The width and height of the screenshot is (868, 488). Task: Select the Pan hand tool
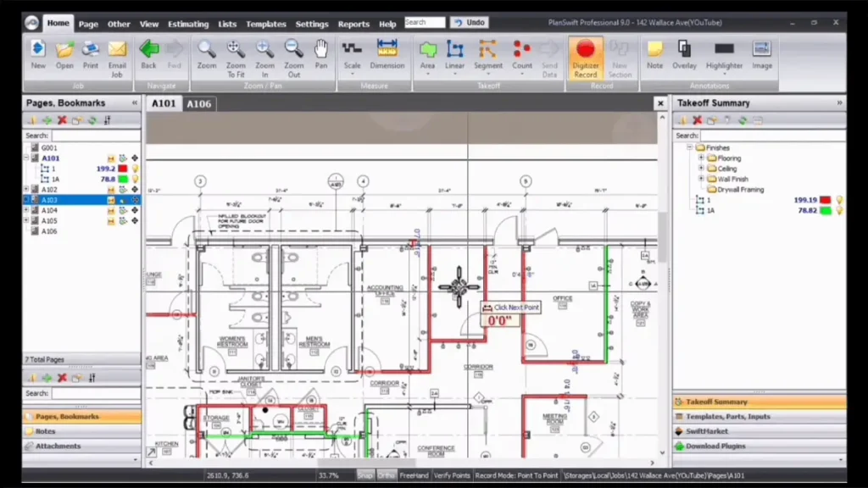pyautogui.click(x=321, y=55)
